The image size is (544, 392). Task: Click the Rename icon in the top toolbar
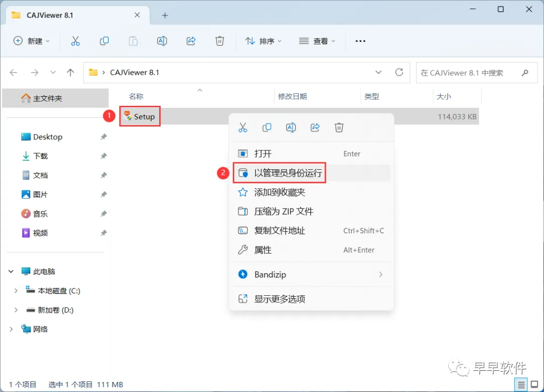tap(162, 41)
